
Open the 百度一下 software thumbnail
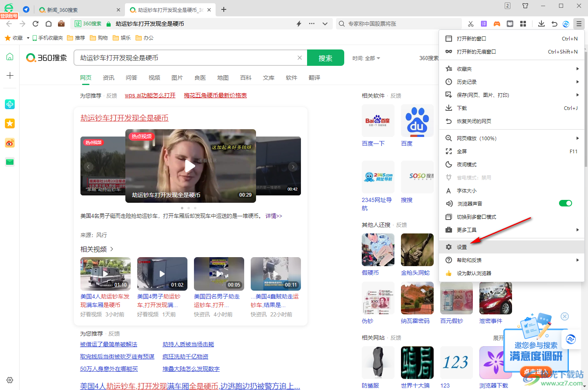378,121
